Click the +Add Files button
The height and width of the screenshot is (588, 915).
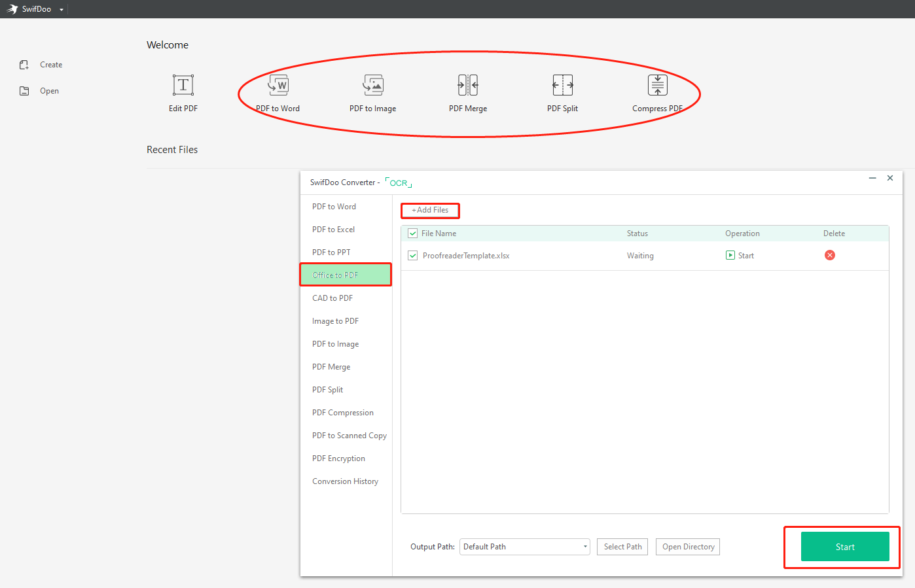coord(430,210)
